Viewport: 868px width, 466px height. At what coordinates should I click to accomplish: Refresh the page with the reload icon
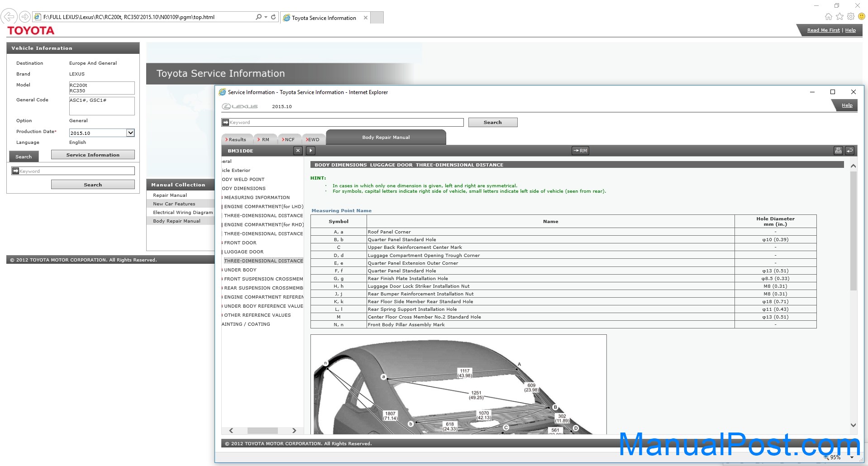pos(273,17)
